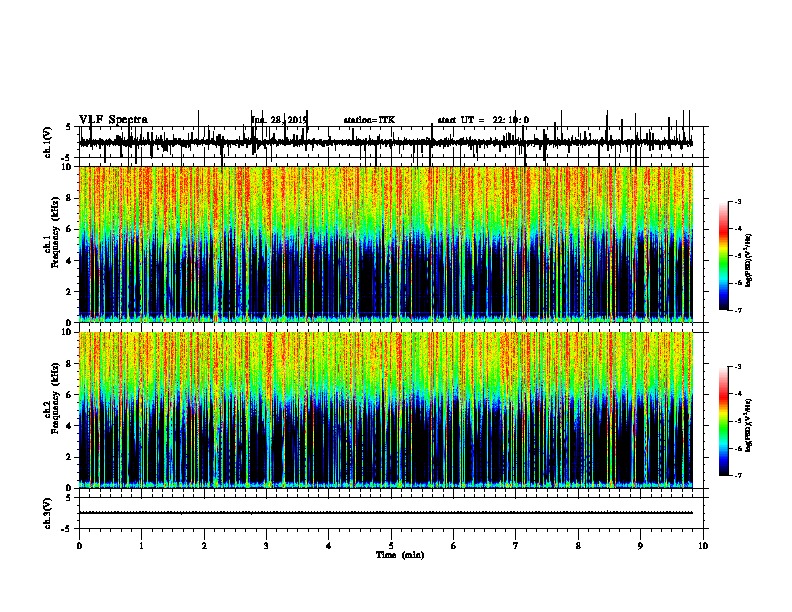
Task: Click the date label ending in '28, 2019'
Action: coord(279,120)
